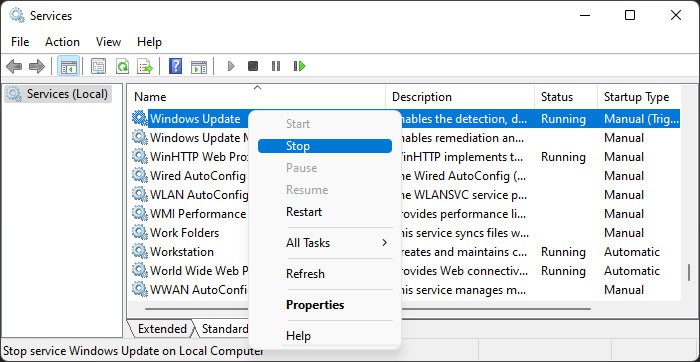The height and width of the screenshot is (362, 700).
Task: Open the View menu
Action: tap(108, 42)
